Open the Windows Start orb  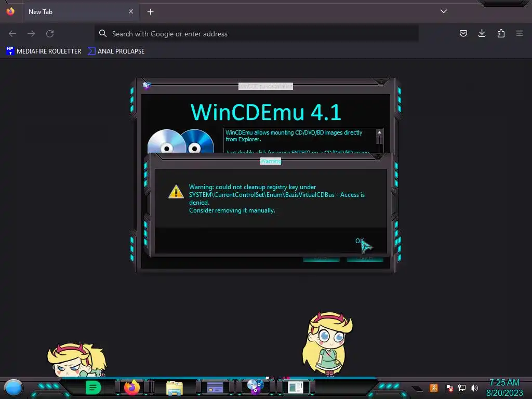point(14,388)
